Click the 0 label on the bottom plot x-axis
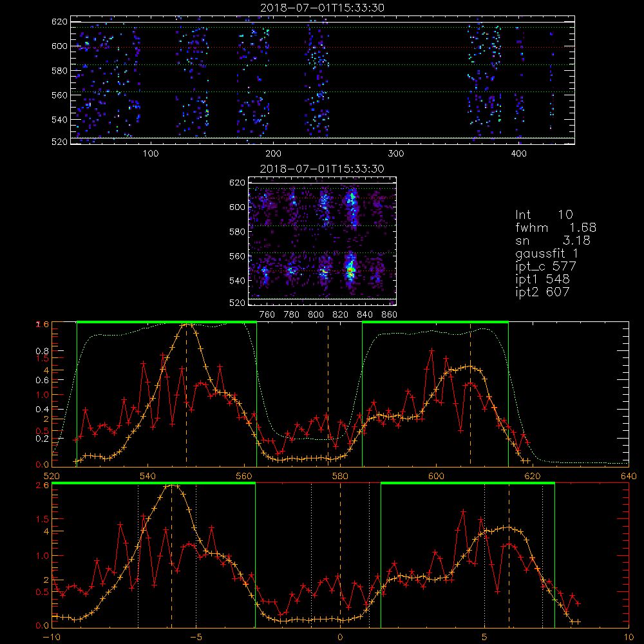644x644 pixels. click(340, 638)
